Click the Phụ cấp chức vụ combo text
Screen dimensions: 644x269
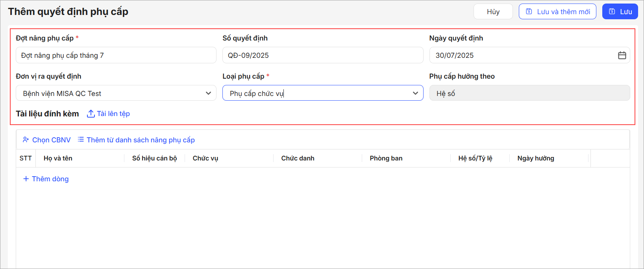(x=257, y=94)
